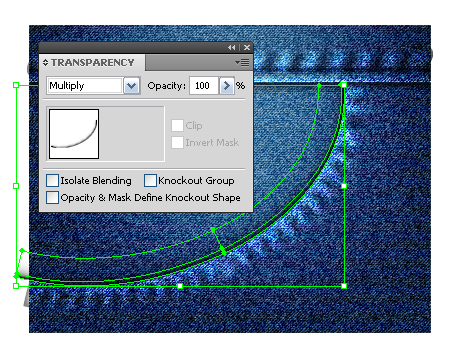Open the Opacity slider arrow
450x361 pixels.
[227, 86]
